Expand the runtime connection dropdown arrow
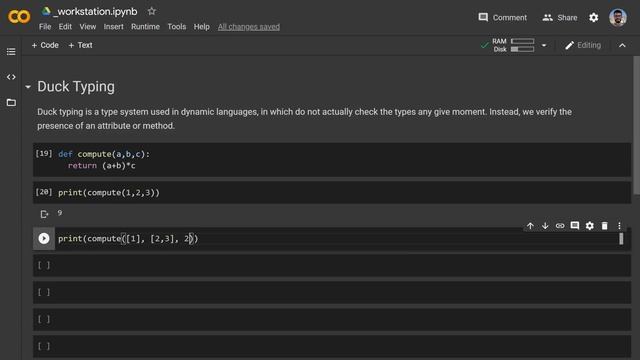Screen dimensions: 640x360 click(544, 45)
